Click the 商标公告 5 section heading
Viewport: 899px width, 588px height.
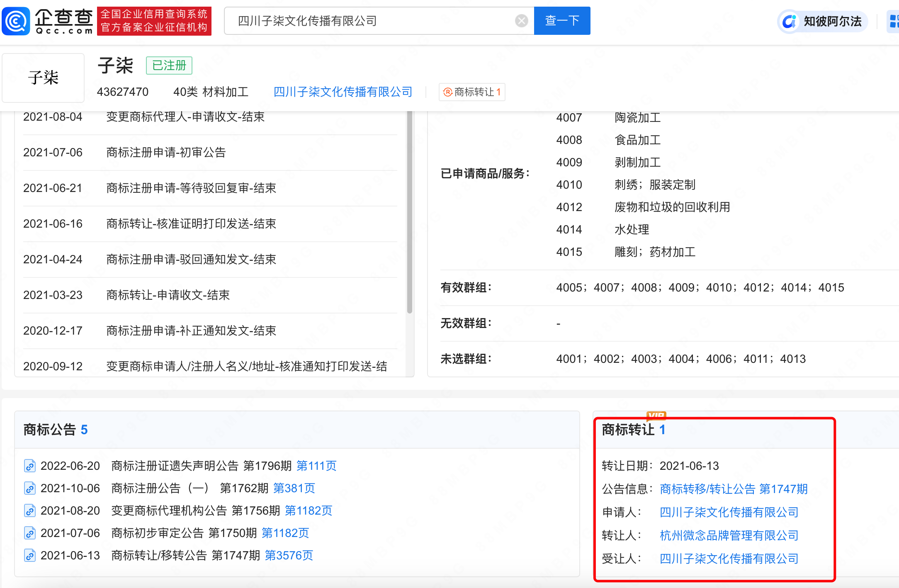56,430
